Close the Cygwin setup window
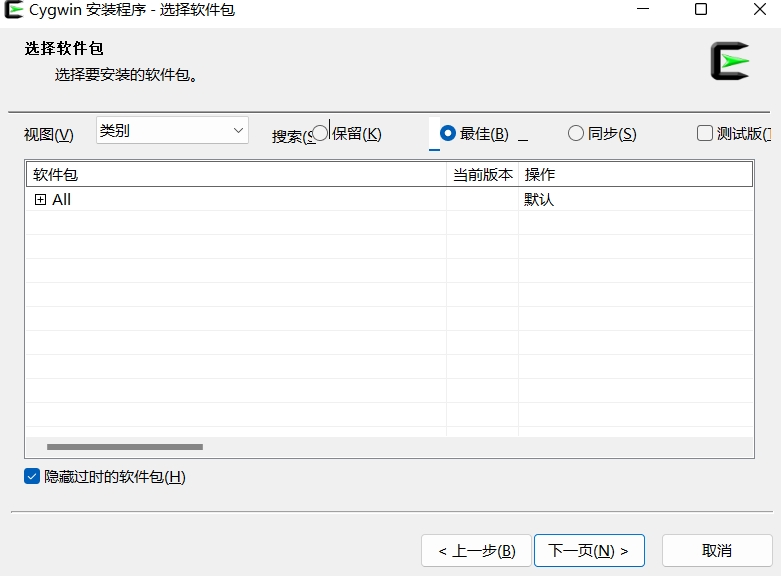This screenshot has height=576, width=781. 760,9
